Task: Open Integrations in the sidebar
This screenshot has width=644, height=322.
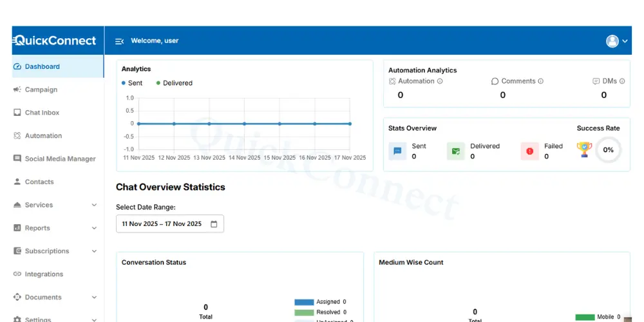Action: (58, 274)
